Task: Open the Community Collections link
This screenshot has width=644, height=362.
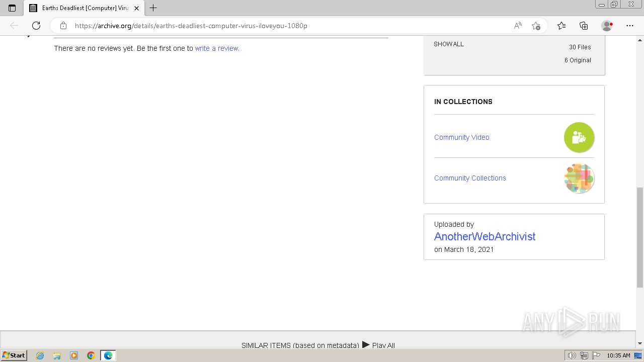Action: pos(470,178)
